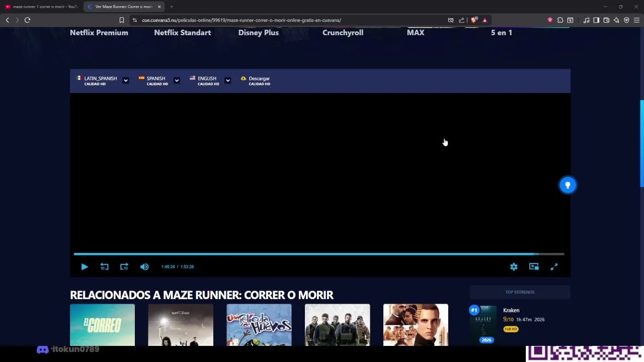Screen dimensions: 644x362
Task: Open the Disney Plus offer
Action: click(259, 33)
